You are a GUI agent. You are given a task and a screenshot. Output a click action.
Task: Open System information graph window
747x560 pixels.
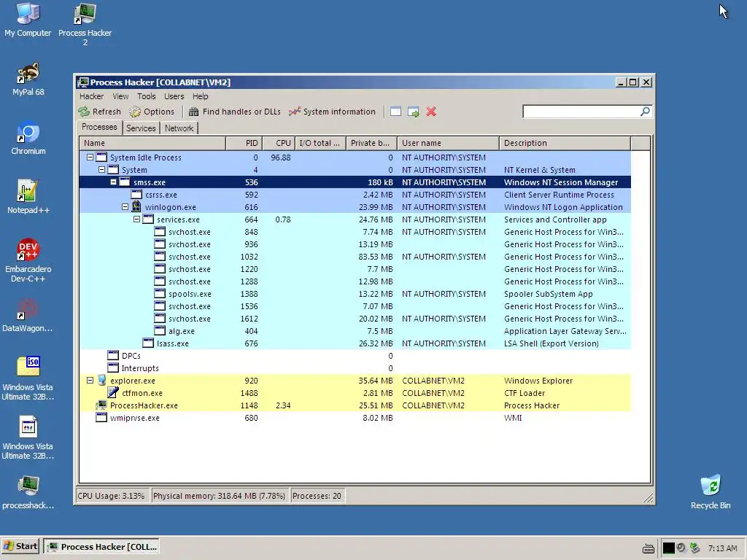click(x=332, y=112)
